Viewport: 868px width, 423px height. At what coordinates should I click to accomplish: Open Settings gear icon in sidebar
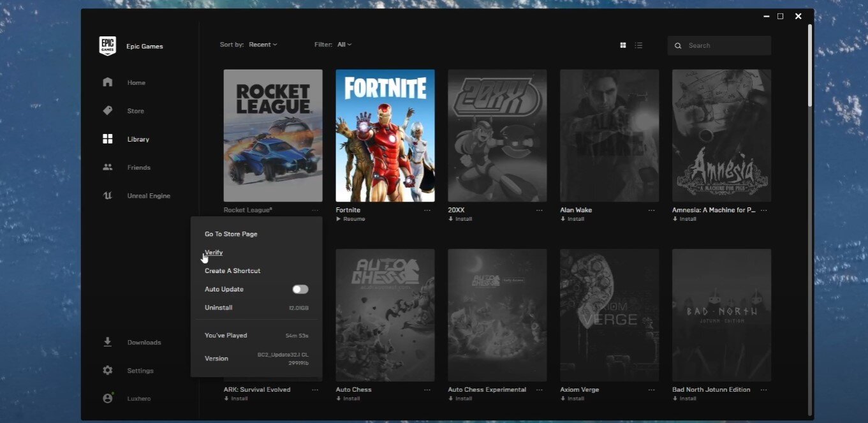point(108,371)
